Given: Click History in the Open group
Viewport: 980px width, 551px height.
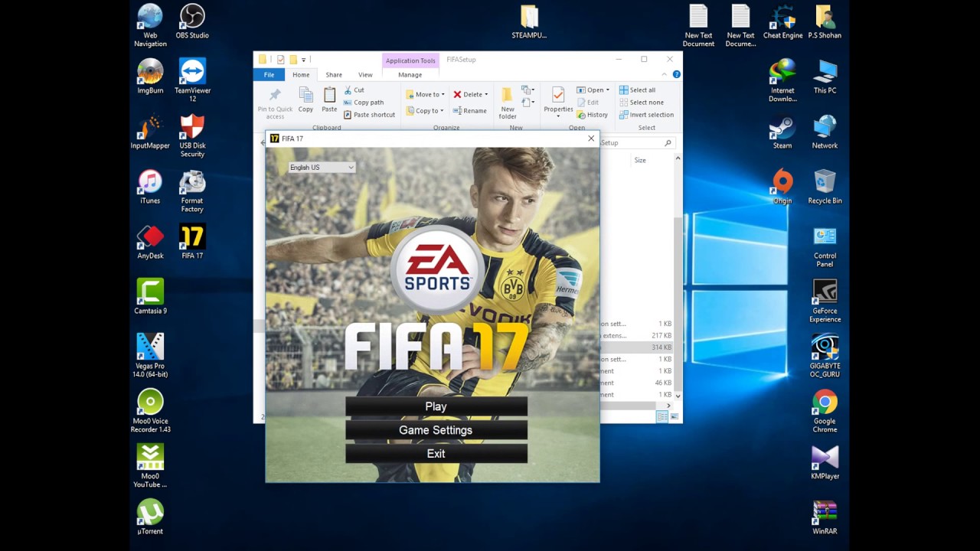Looking at the screenshot, I should click(x=592, y=115).
